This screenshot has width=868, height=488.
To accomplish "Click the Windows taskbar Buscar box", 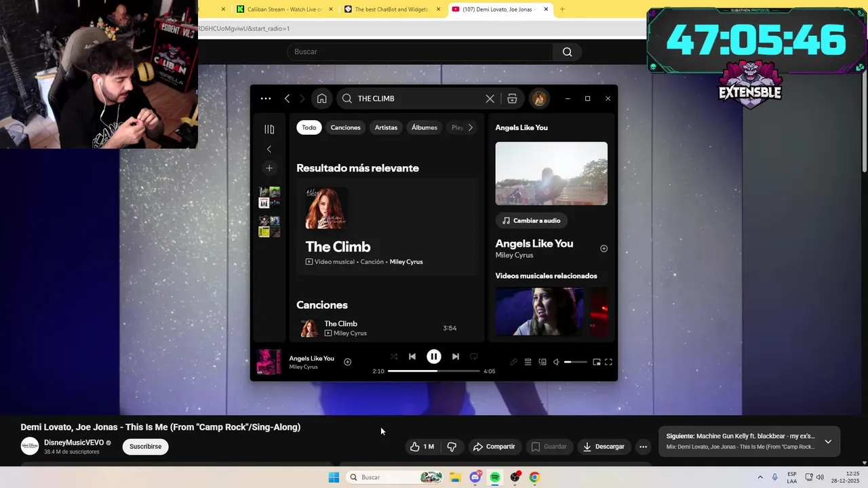I will [x=395, y=477].
